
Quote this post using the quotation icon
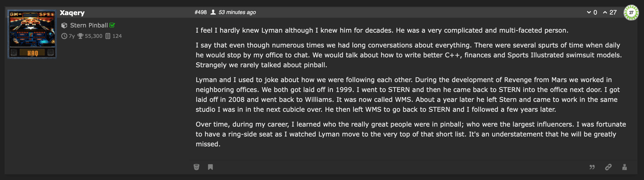592,167
